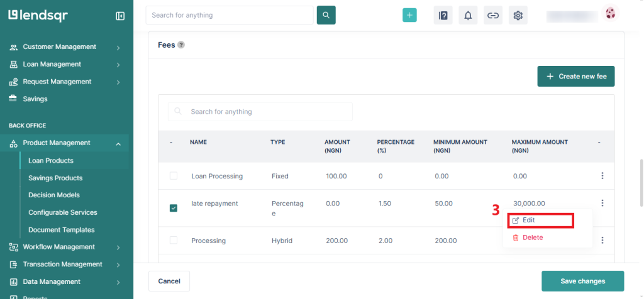Open the help guide book icon
Screen dimensions: 644x299
pyautogui.click(x=443, y=16)
